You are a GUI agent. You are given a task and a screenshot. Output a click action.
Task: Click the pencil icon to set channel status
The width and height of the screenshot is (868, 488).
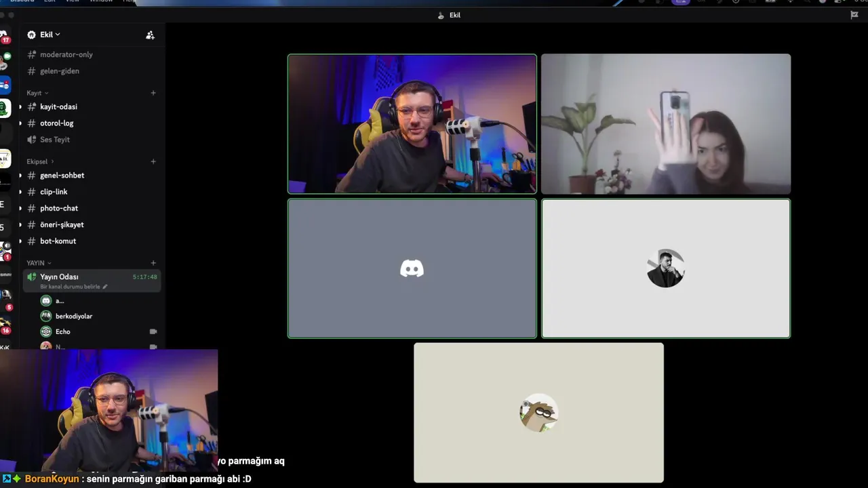coord(104,287)
